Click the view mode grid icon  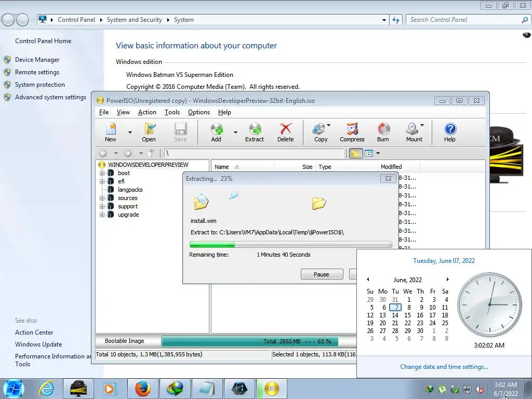(x=369, y=153)
